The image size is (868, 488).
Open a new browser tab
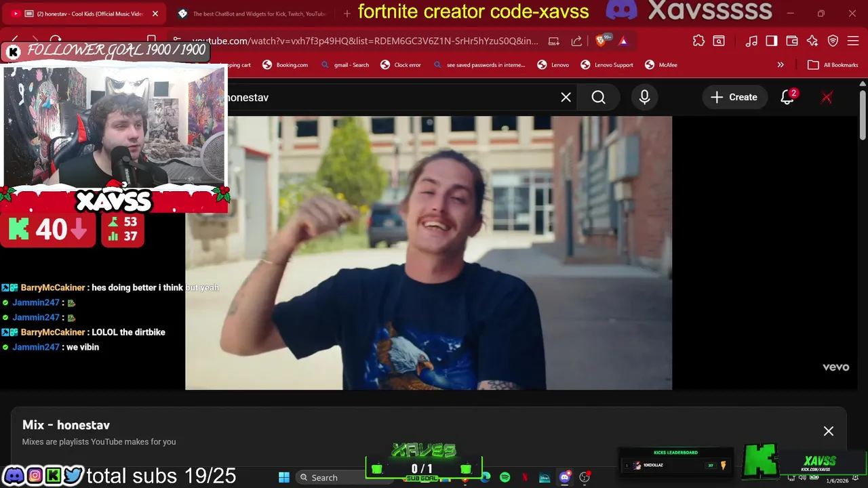(347, 14)
